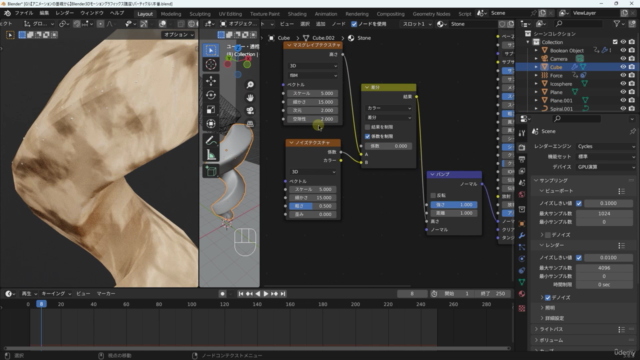Viewport: 640px width, 360px height.
Task: Click the viewport zoom magnifier icon
Action: coord(250,84)
